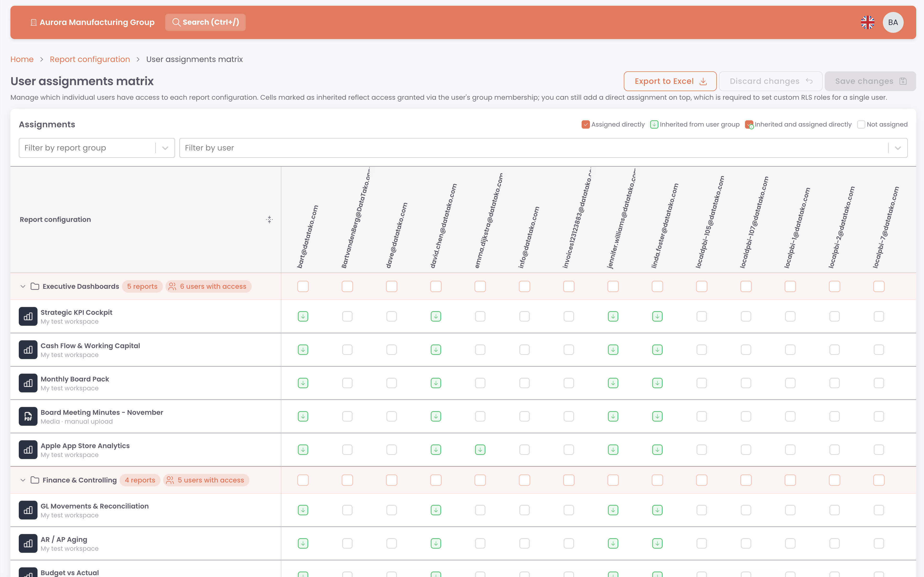Image resolution: width=924 pixels, height=577 pixels.
Task: Click the collapse columns icon in Report configuration header
Action: (269, 219)
